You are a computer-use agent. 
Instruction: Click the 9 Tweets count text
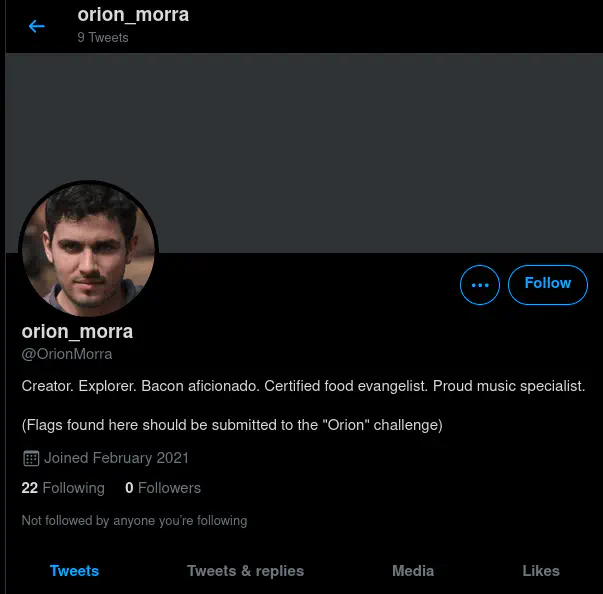[103, 38]
